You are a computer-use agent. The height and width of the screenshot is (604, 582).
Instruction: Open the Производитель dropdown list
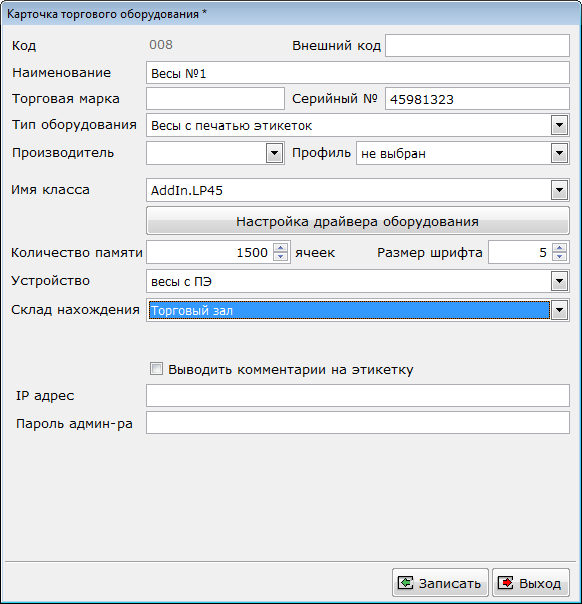coord(274,153)
